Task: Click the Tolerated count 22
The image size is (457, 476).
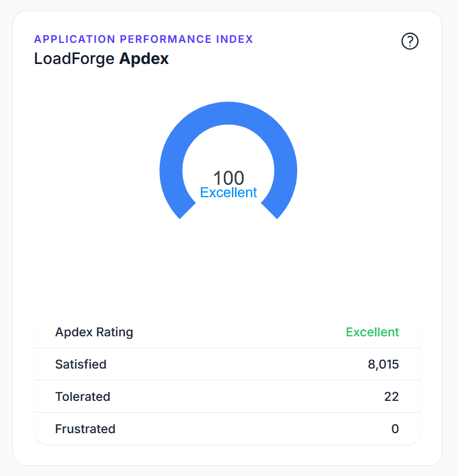Action: pyautogui.click(x=391, y=397)
